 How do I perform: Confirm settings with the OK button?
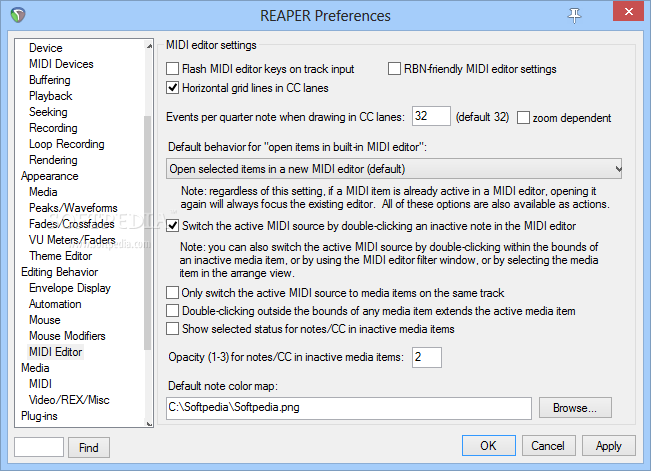click(x=489, y=446)
